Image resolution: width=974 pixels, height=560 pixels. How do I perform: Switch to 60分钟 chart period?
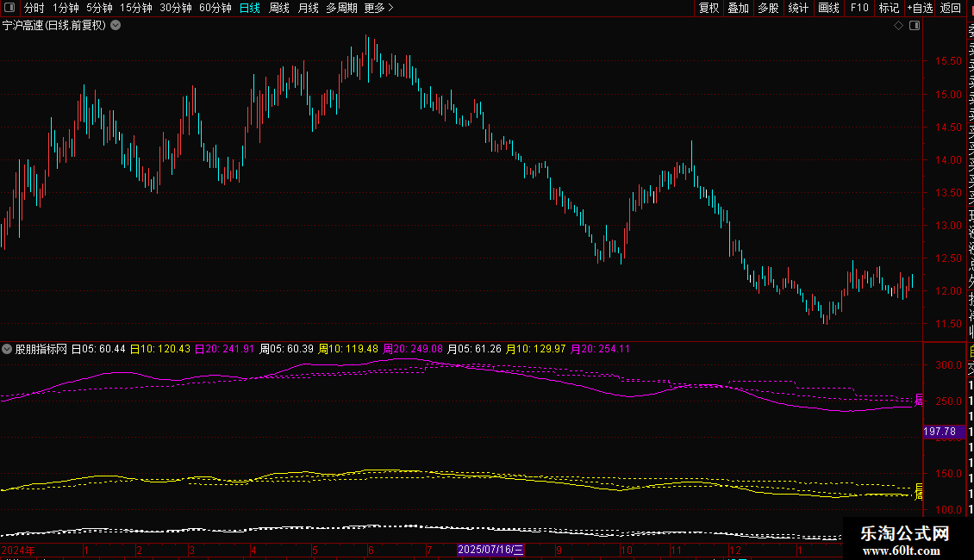215,8
